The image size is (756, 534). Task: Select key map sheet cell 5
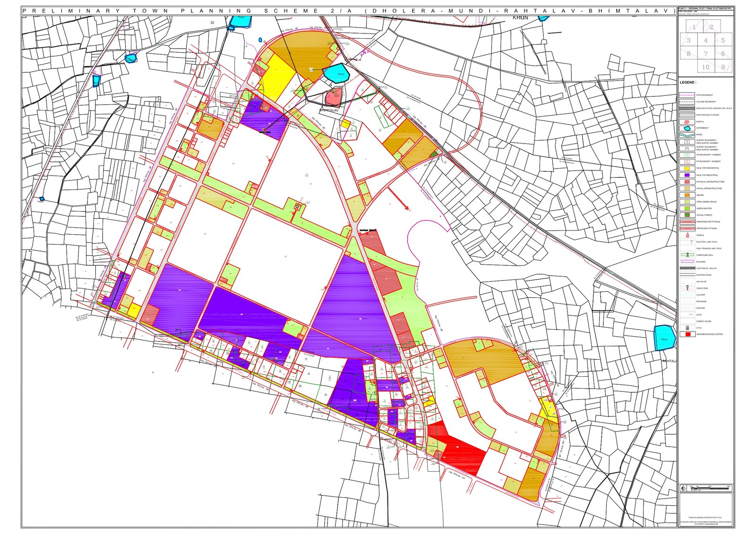click(723, 40)
